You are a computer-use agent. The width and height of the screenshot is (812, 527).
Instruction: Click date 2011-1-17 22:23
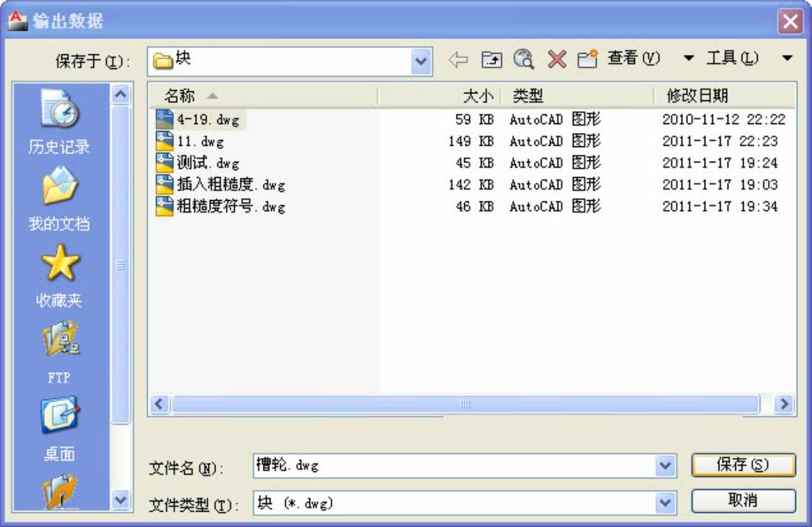click(720, 142)
